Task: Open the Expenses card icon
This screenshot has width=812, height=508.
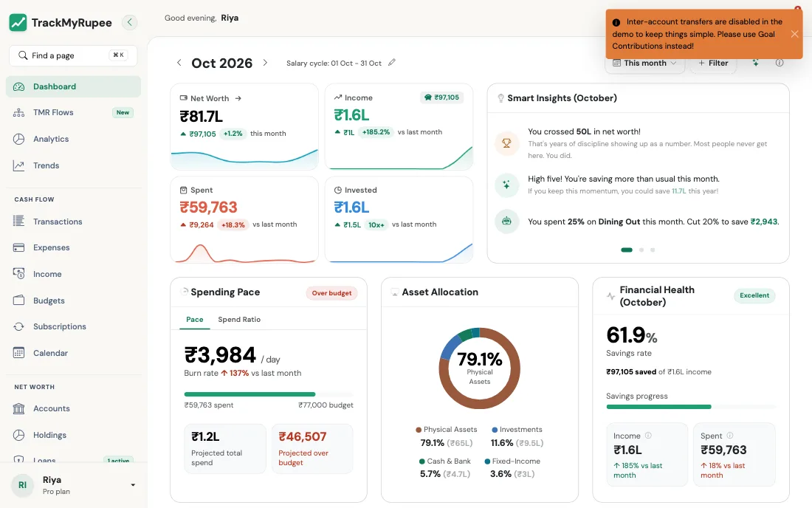Action: [18, 247]
